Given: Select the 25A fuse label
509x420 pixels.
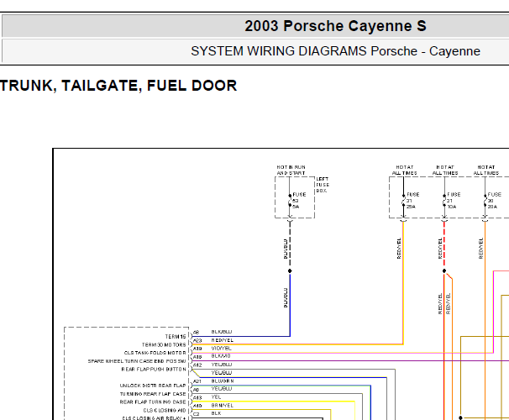Looking at the screenshot, I should point(411,207).
